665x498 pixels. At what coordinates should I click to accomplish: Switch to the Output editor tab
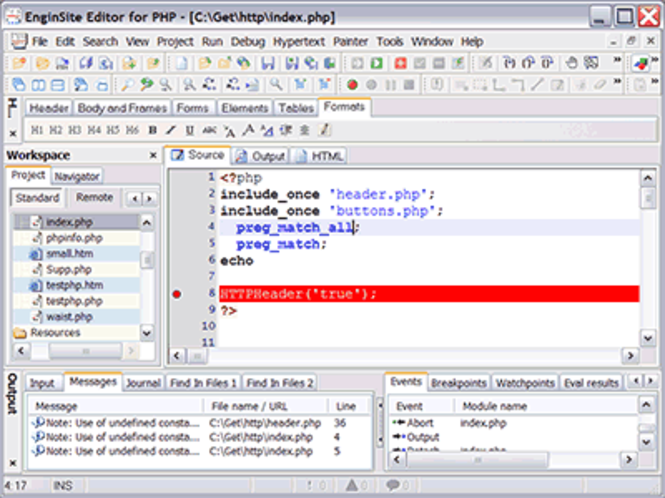point(260,156)
